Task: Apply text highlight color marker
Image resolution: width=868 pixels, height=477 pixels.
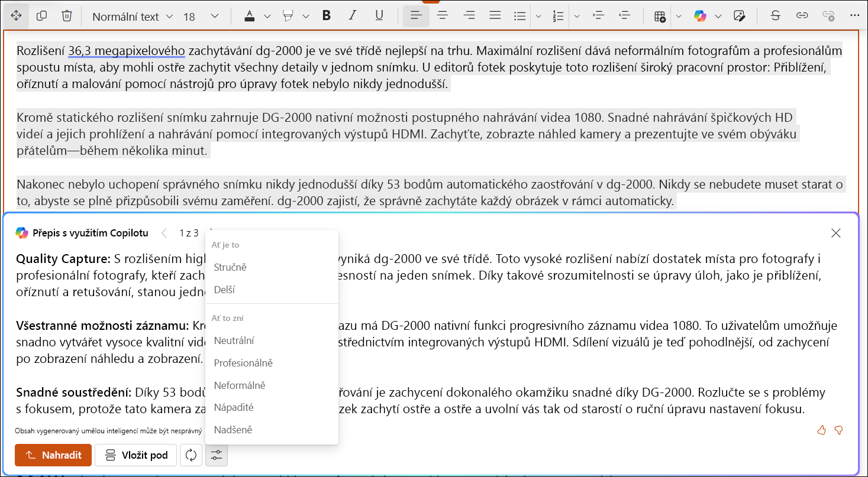Action: (x=289, y=16)
